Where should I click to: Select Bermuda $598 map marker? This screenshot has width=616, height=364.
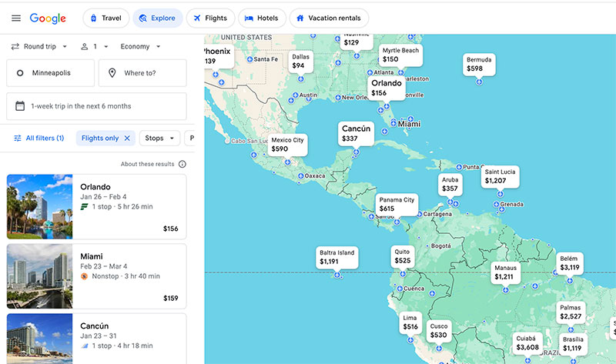[x=479, y=65]
